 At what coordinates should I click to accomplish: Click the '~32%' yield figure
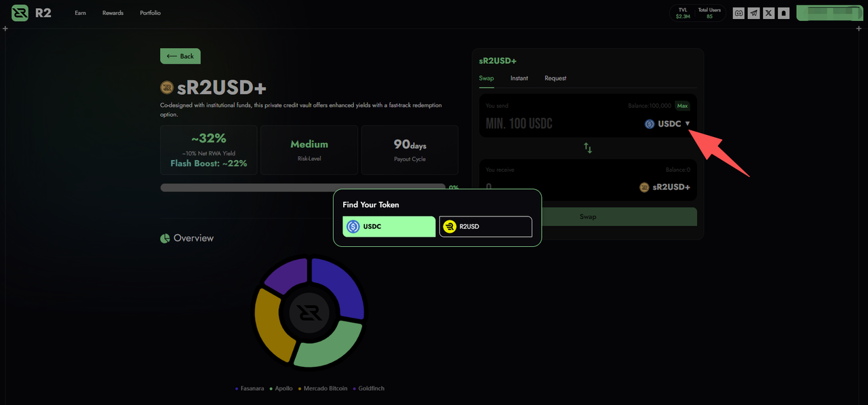208,138
